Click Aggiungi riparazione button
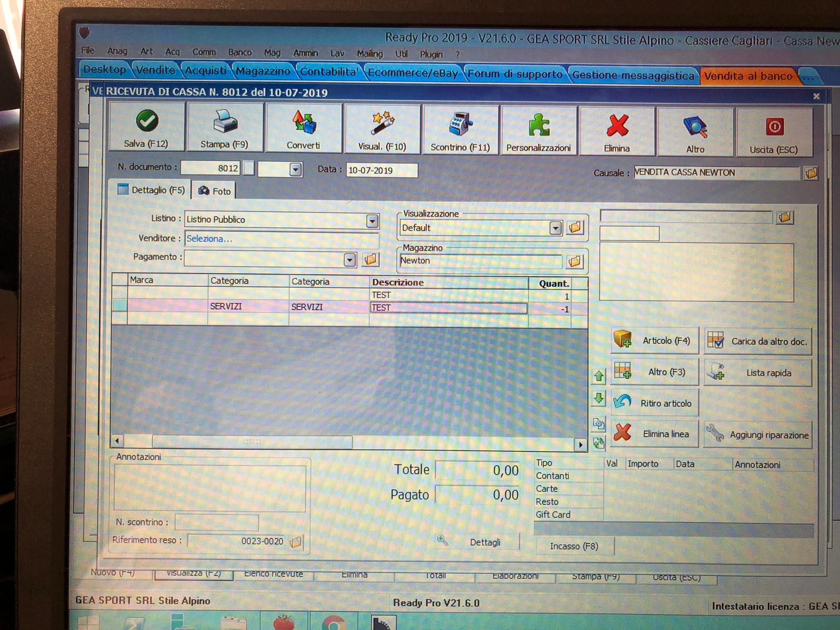The width and height of the screenshot is (840, 630). (x=758, y=435)
